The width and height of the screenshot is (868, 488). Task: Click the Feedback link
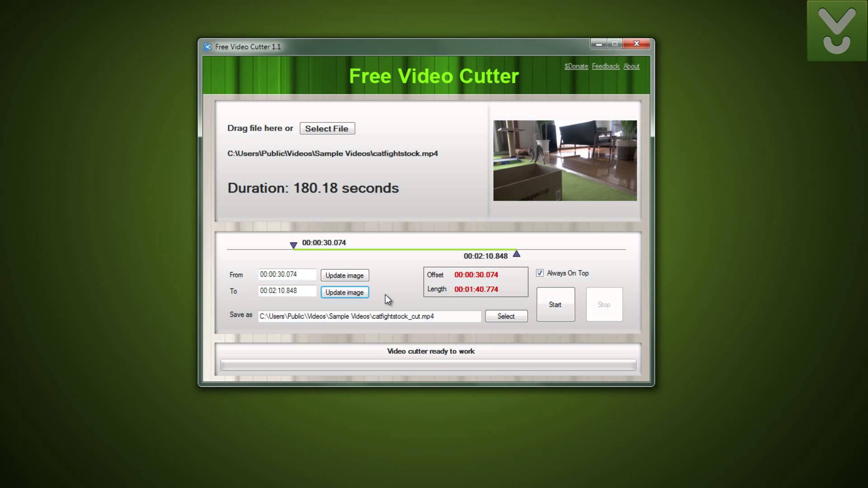(x=606, y=66)
